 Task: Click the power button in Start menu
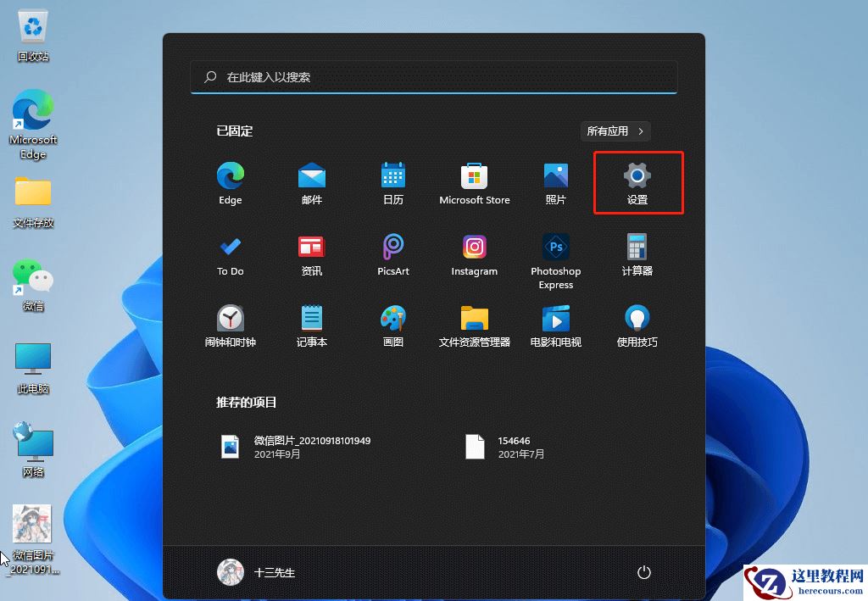pos(643,572)
